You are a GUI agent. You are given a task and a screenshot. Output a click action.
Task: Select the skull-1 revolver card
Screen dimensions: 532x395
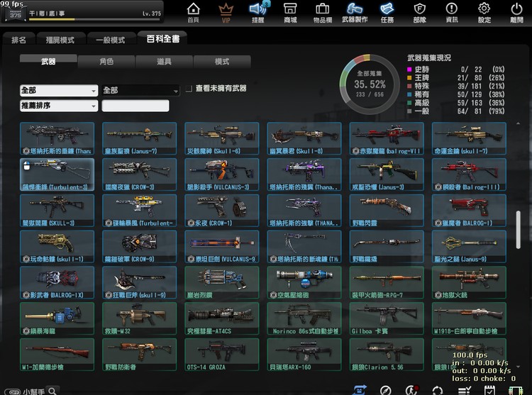pos(57,247)
